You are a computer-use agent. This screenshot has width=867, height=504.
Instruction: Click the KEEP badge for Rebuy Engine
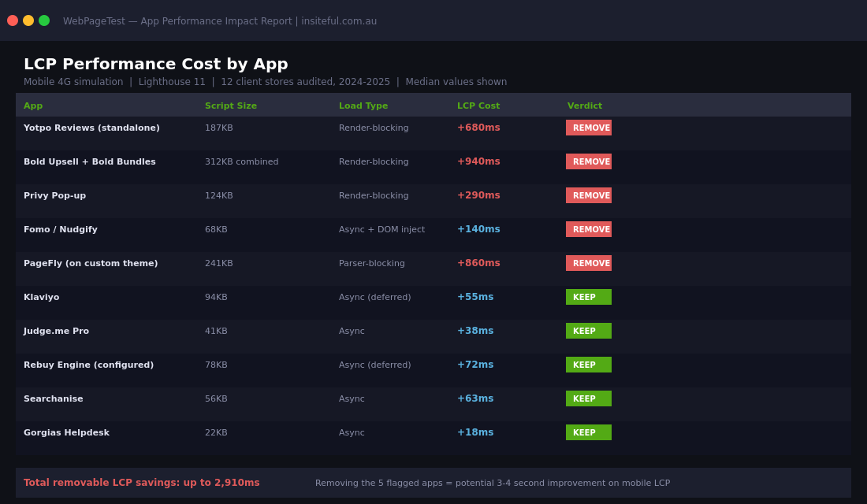(x=588, y=365)
